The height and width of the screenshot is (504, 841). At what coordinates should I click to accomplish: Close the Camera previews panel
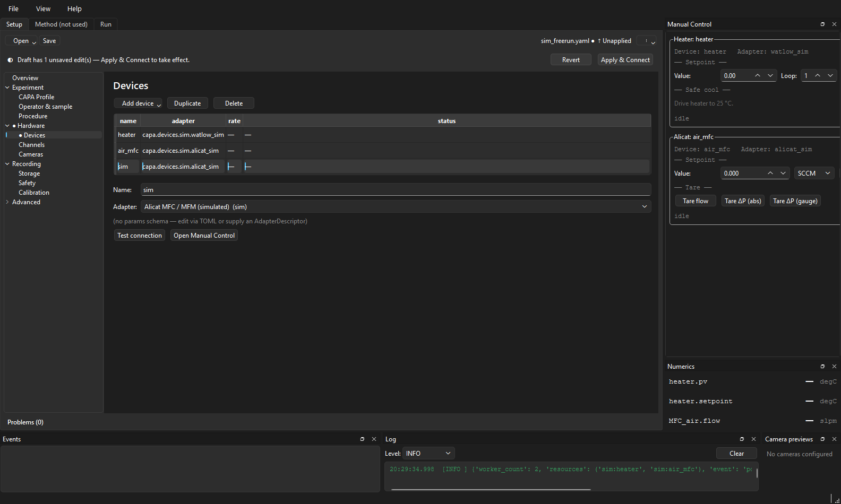(x=834, y=439)
